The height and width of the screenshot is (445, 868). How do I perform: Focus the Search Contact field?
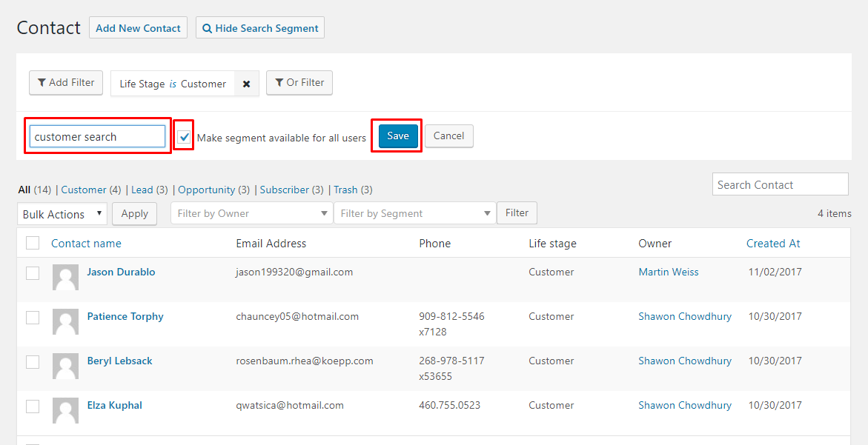(780, 185)
